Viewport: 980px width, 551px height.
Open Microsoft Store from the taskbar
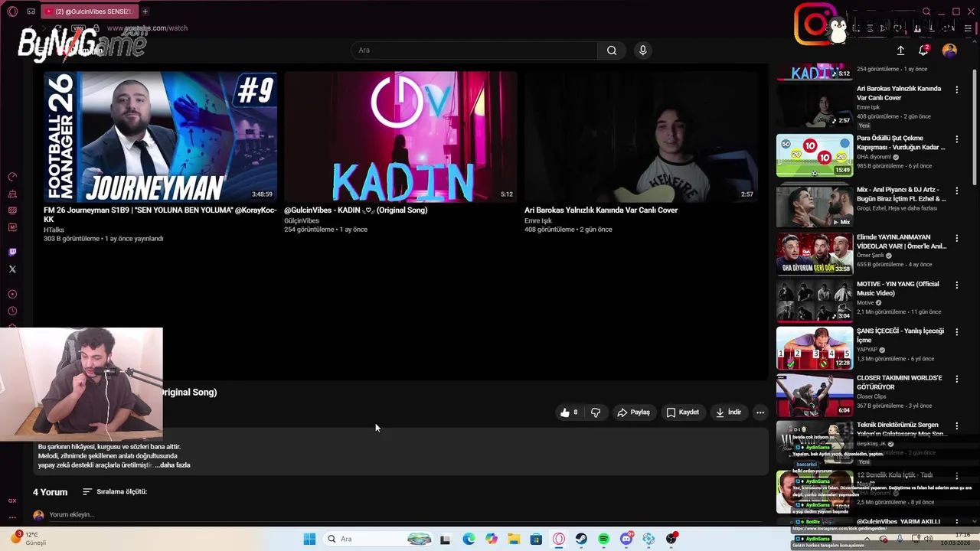point(536,539)
